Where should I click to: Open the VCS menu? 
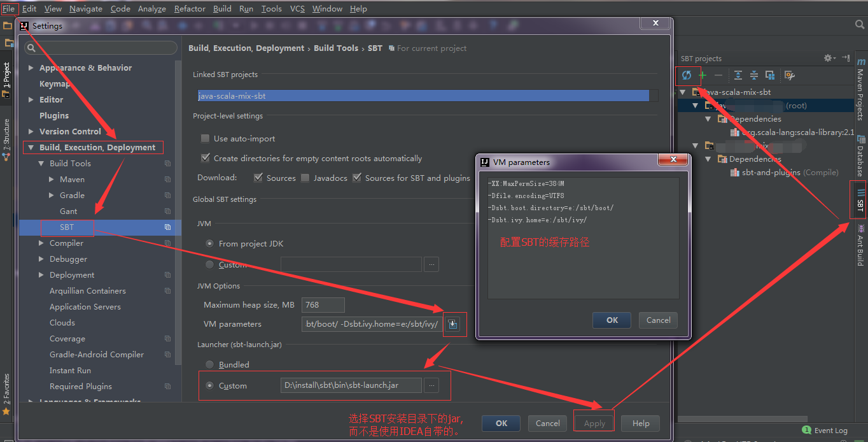[297, 9]
